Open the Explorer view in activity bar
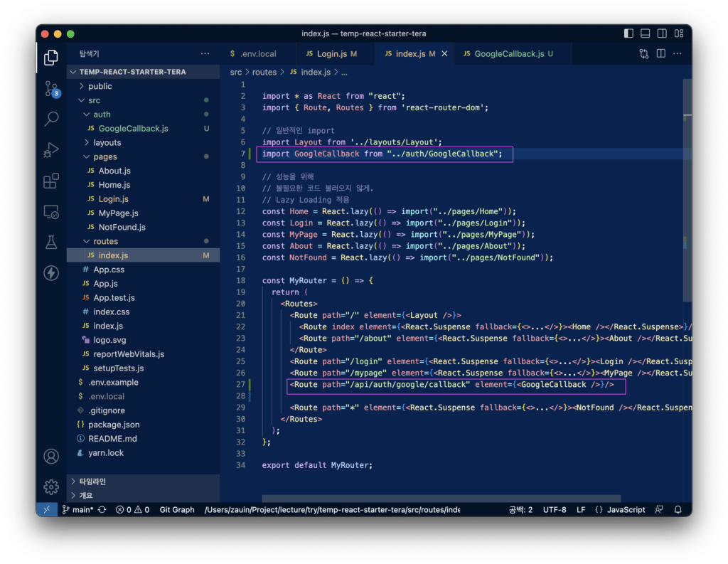728x564 pixels. [x=51, y=58]
